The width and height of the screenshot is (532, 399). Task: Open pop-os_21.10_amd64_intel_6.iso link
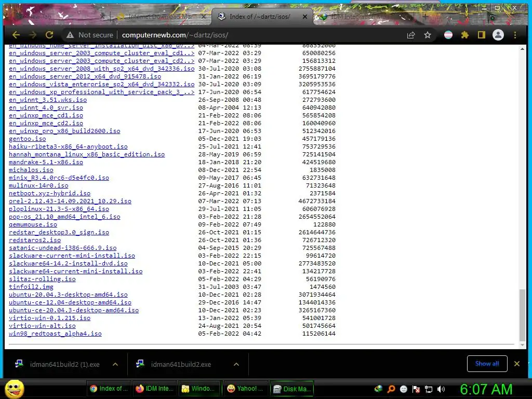tap(64, 217)
